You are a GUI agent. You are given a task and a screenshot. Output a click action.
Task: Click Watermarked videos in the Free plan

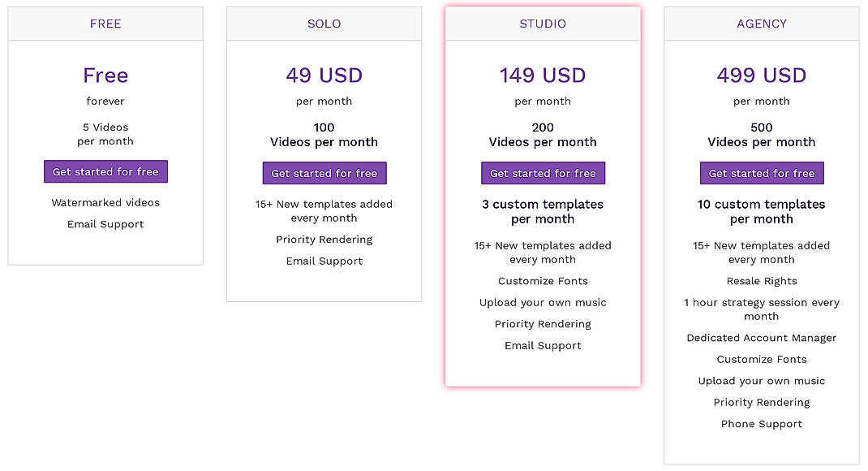pyautogui.click(x=105, y=202)
